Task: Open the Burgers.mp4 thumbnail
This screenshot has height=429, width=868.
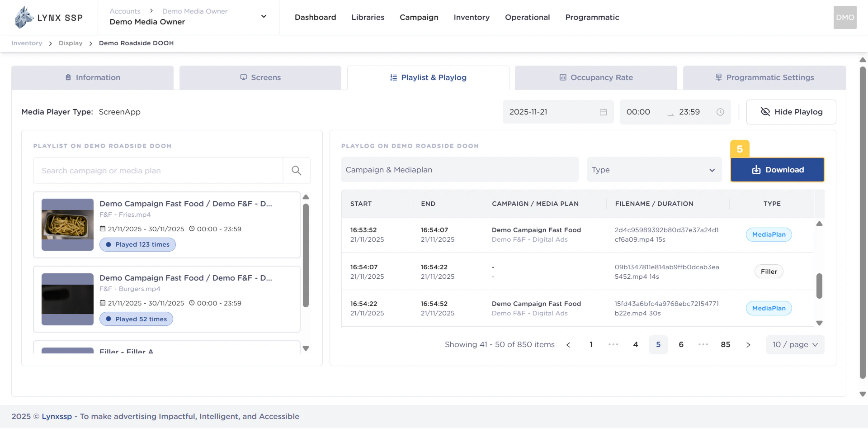Action: [67, 299]
